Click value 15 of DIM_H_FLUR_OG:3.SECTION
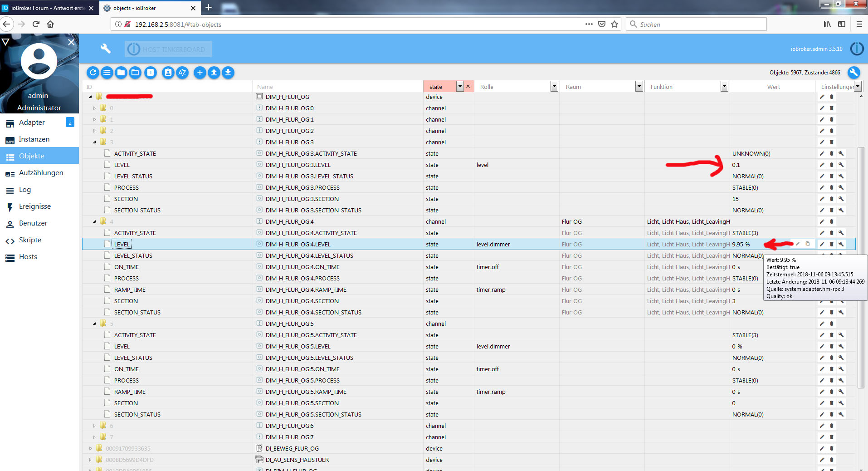 (x=735, y=199)
